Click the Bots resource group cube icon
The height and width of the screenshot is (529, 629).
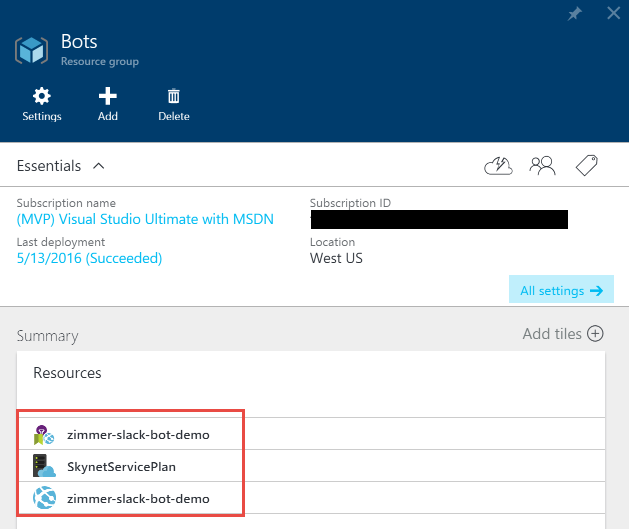tap(32, 51)
